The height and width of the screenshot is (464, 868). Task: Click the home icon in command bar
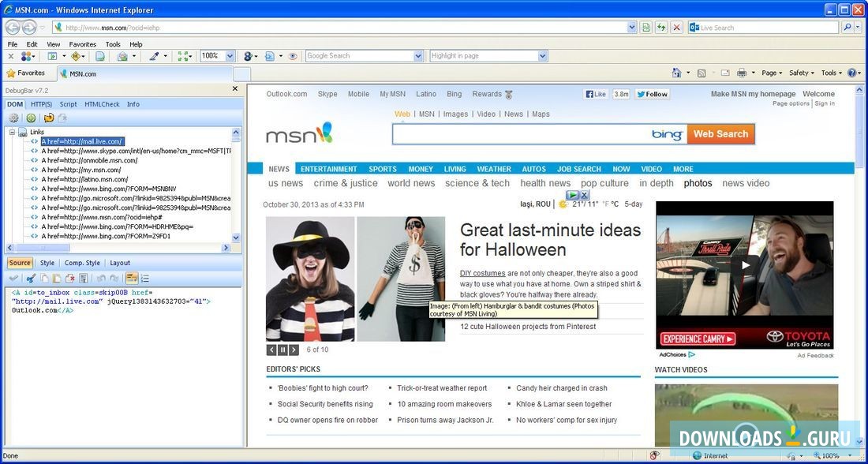(x=676, y=73)
